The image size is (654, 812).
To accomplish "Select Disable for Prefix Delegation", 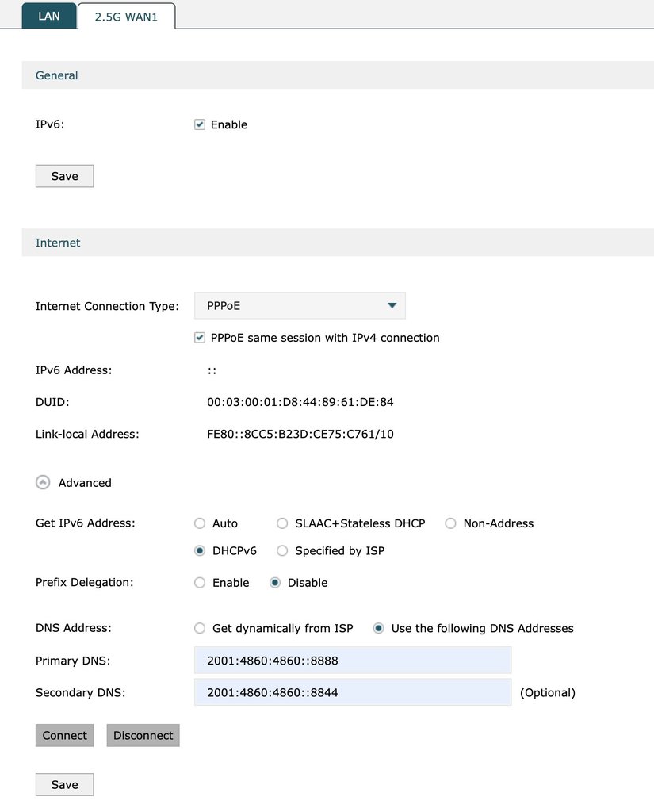I will click(x=275, y=583).
